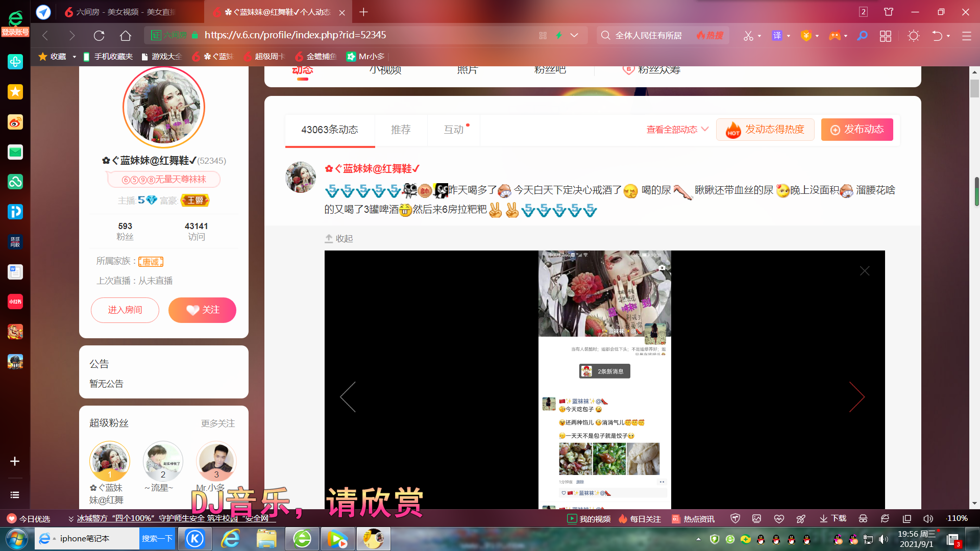Click the blue magnifier search icon

tap(862, 35)
